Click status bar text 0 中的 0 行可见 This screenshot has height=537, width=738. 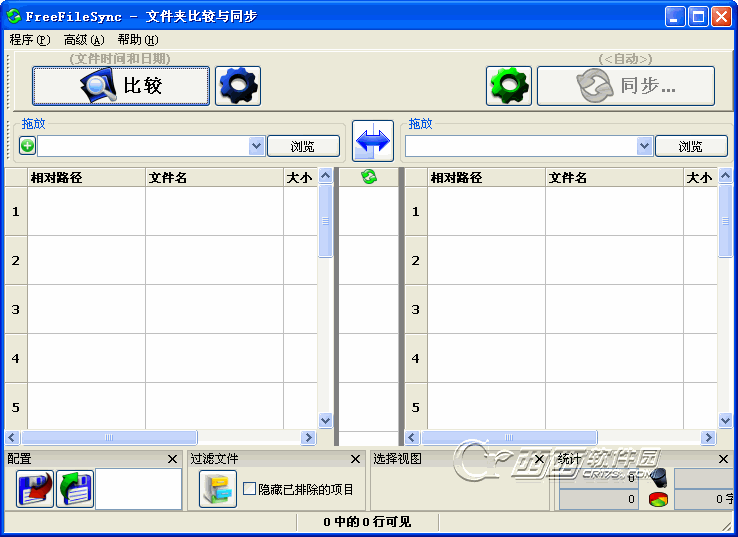[367, 521]
